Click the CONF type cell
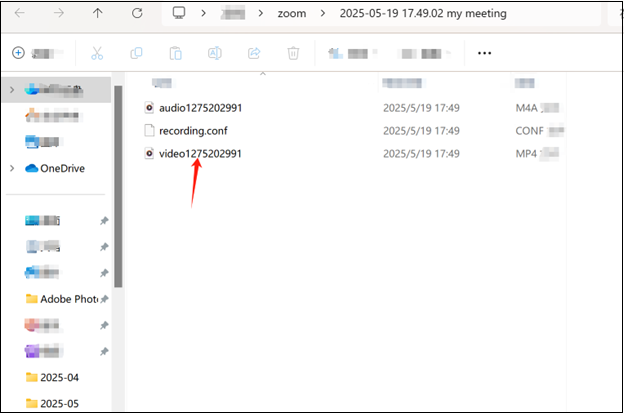The height and width of the screenshot is (413, 624). pyautogui.click(x=540, y=131)
